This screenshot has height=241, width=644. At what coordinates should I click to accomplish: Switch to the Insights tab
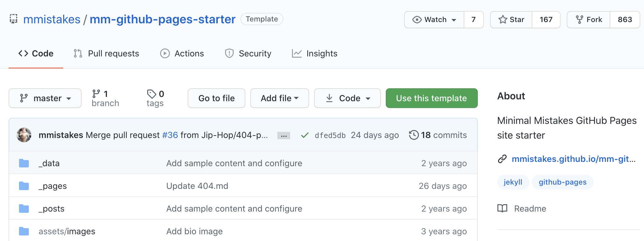tap(315, 53)
